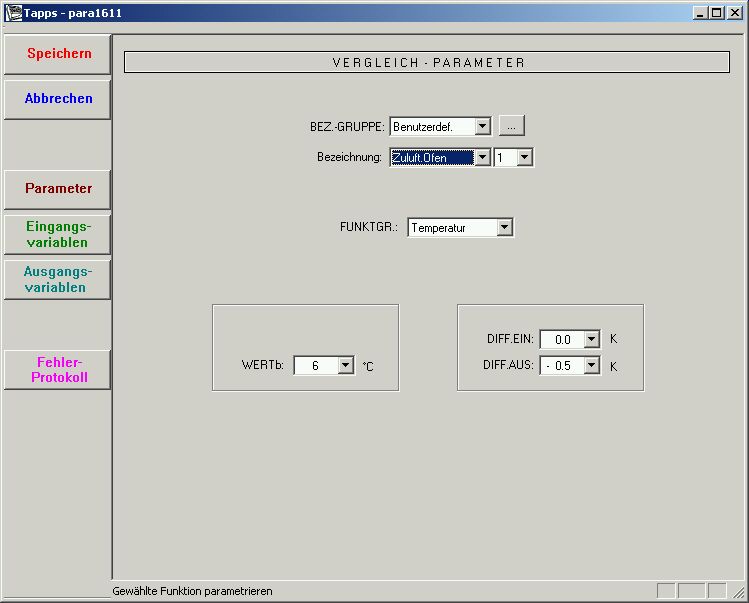749x603 pixels.
Task: Open the Bezeichnung index number dropdown
Action: click(524, 158)
